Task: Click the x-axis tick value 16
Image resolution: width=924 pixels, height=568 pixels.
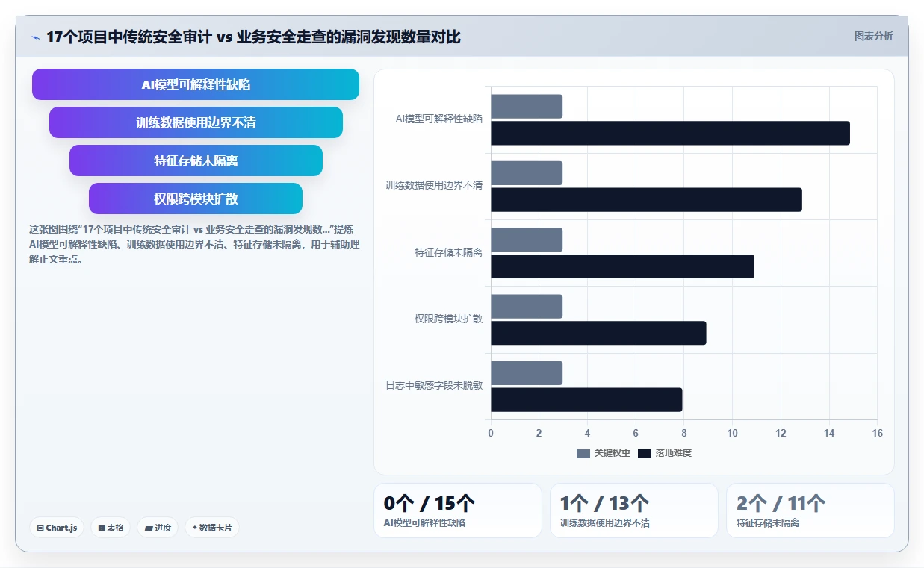Action: point(877,433)
